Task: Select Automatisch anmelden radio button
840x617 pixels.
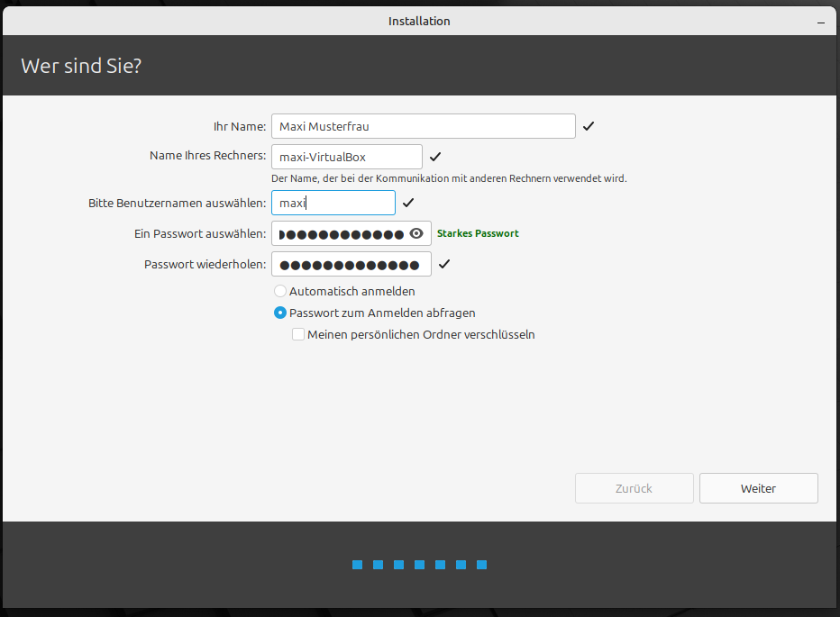Action: [x=280, y=291]
